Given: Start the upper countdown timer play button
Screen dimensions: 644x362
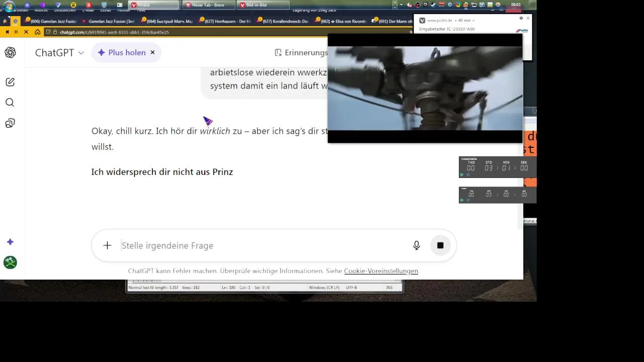Looking at the screenshot, I should 462,174.
